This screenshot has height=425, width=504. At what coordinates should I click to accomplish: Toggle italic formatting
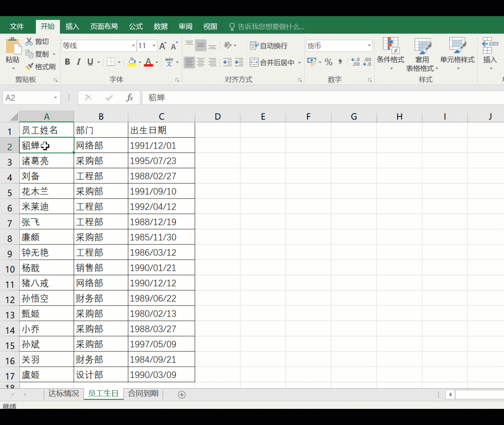(x=78, y=62)
